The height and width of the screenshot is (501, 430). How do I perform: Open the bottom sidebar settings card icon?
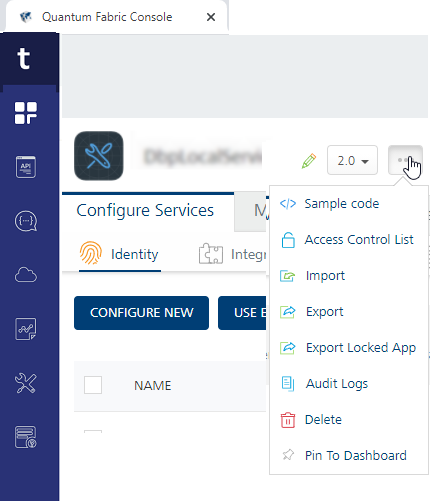coord(26,437)
